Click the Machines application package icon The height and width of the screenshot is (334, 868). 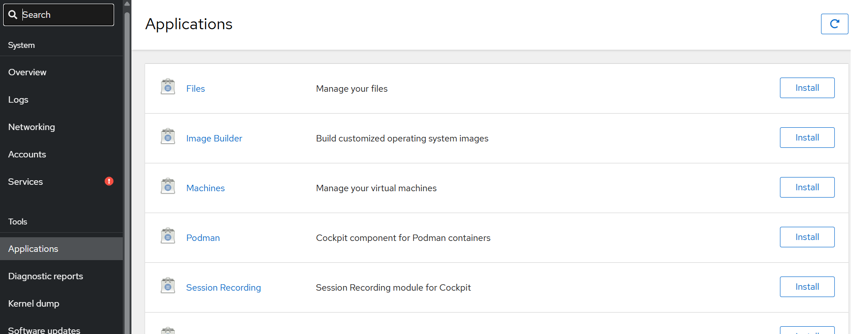point(168,186)
